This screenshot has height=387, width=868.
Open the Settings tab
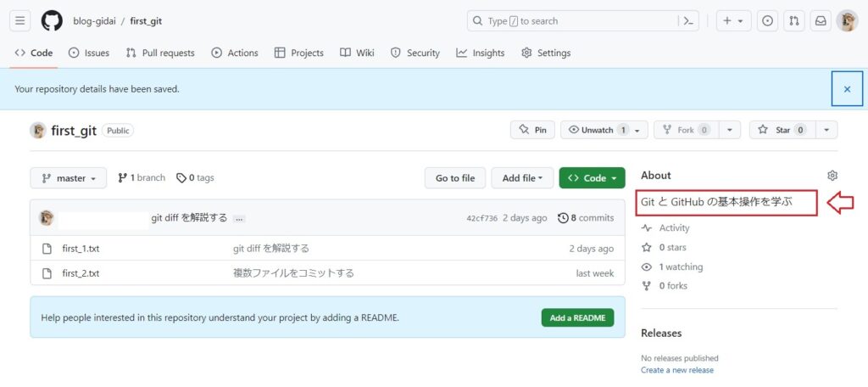(546, 53)
